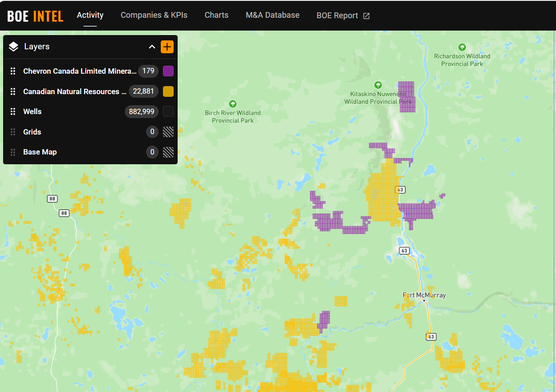
Task: Click the Highway 63 shield north of Fort McMurray
Action: (404, 251)
